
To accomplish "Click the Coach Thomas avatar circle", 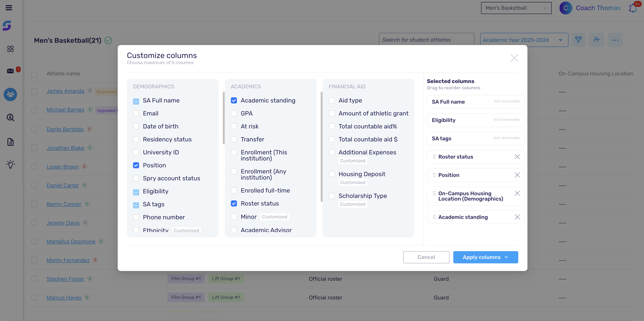I will click(x=565, y=8).
